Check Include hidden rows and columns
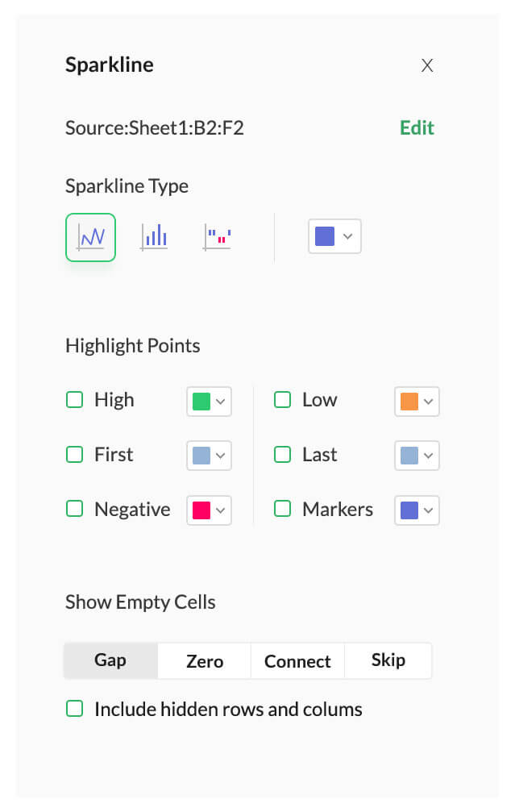The width and height of the screenshot is (515, 812). tap(74, 709)
